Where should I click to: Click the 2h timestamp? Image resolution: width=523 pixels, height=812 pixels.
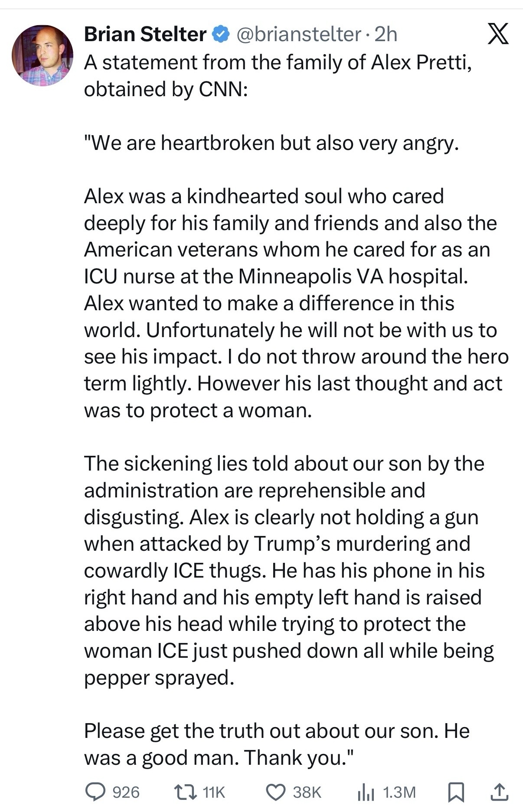click(386, 34)
